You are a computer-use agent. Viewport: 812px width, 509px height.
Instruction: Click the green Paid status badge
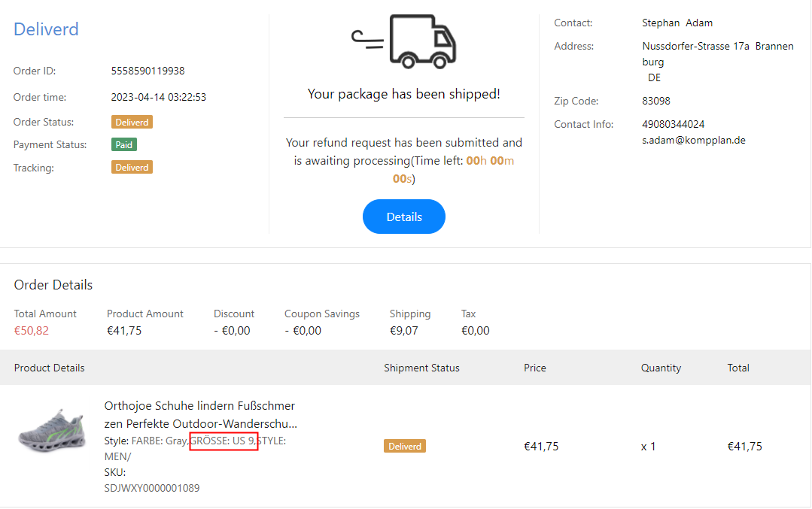tap(123, 144)
